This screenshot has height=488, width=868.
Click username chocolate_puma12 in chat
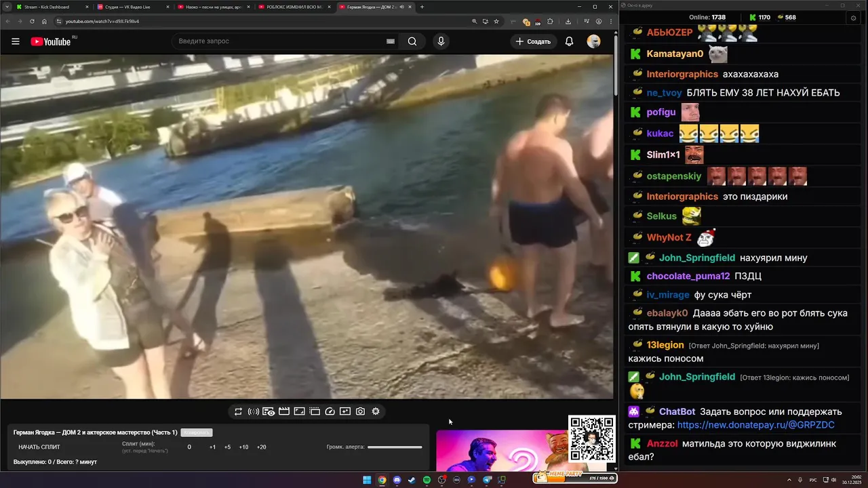[x=688, y=276]
